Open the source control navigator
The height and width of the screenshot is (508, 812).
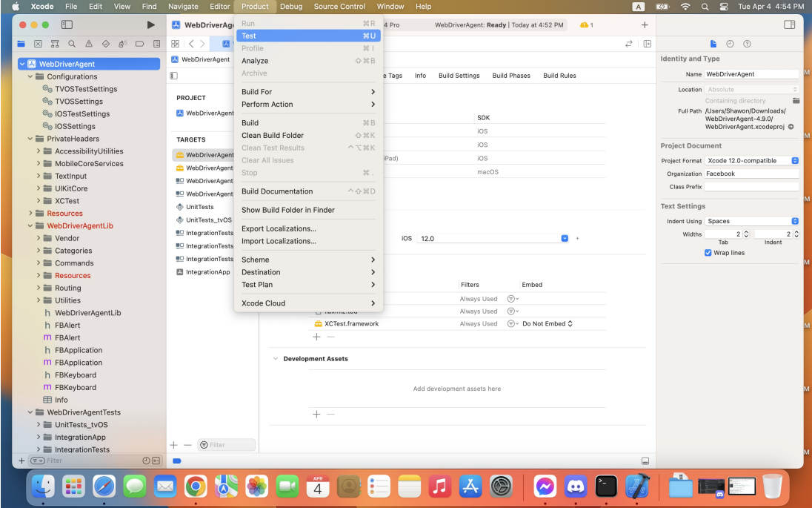point(38,44)
